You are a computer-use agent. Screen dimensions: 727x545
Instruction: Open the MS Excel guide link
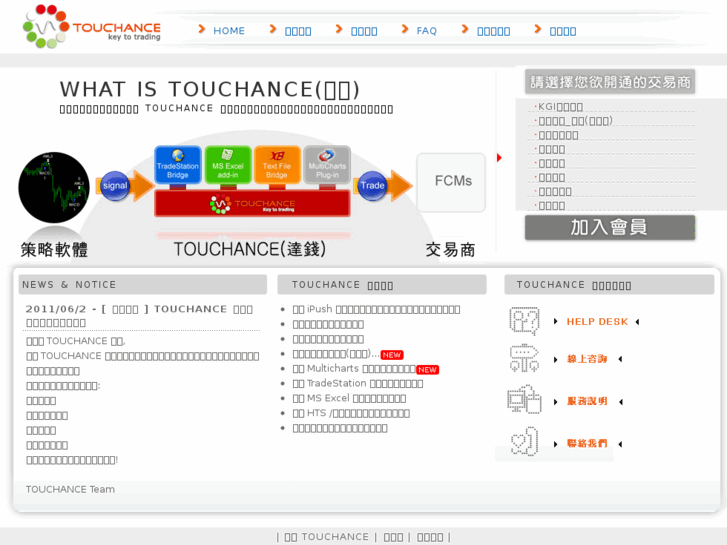point(349,398)
